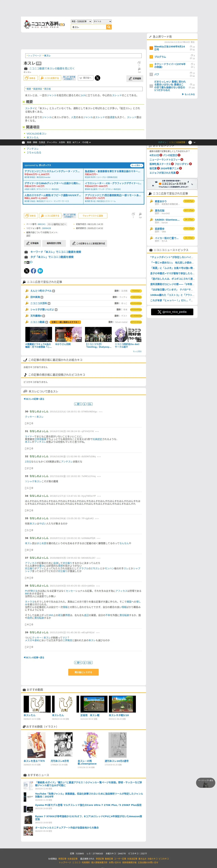Viewport: 217px width, 868px height.
Task: Click the Hatena Bookmark B! icon
Action: (x=40, y=271)
